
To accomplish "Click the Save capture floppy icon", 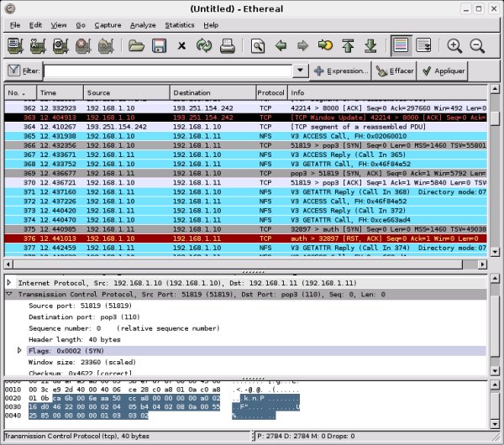I will coord(158,46).
